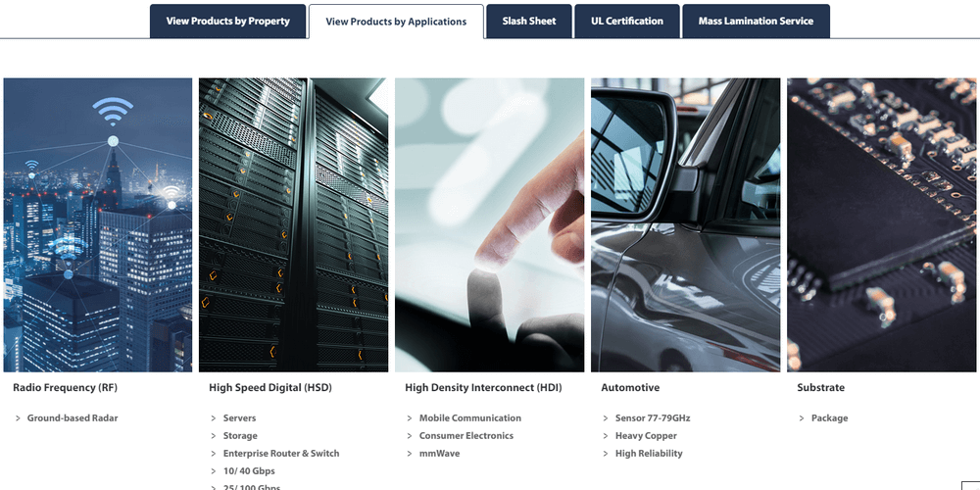Open the finger touchscreen HDI image
Screen dimensions: 980x490
coord(489,225)
